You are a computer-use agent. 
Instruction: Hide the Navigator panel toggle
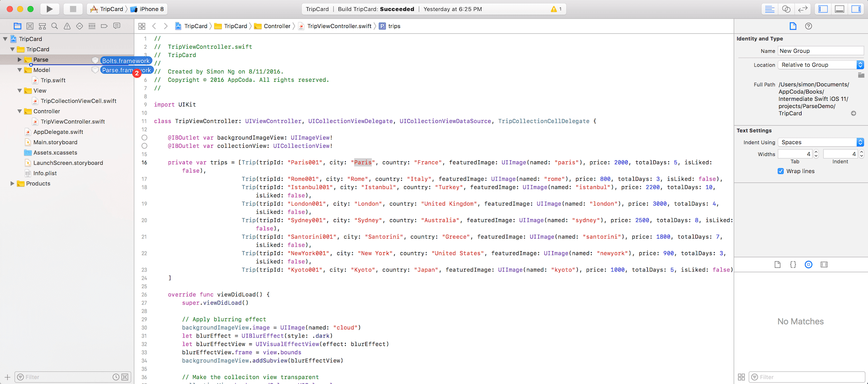coord(823,9)
